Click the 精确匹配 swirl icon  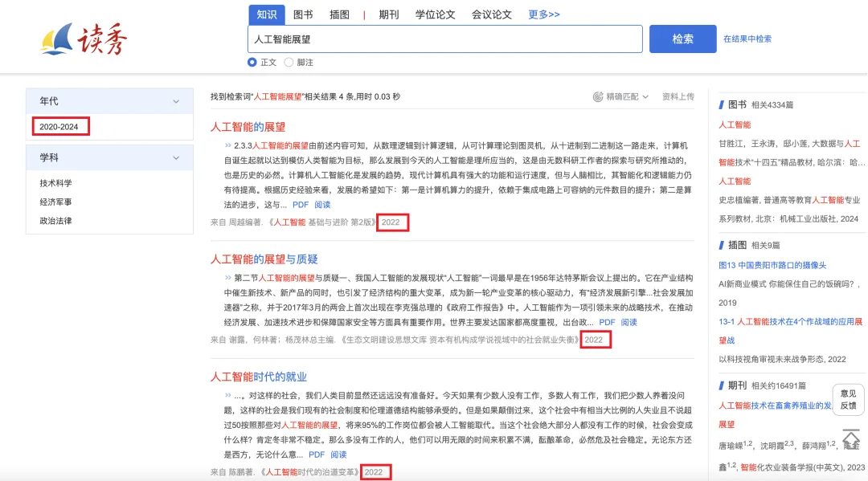pos(598,96)
